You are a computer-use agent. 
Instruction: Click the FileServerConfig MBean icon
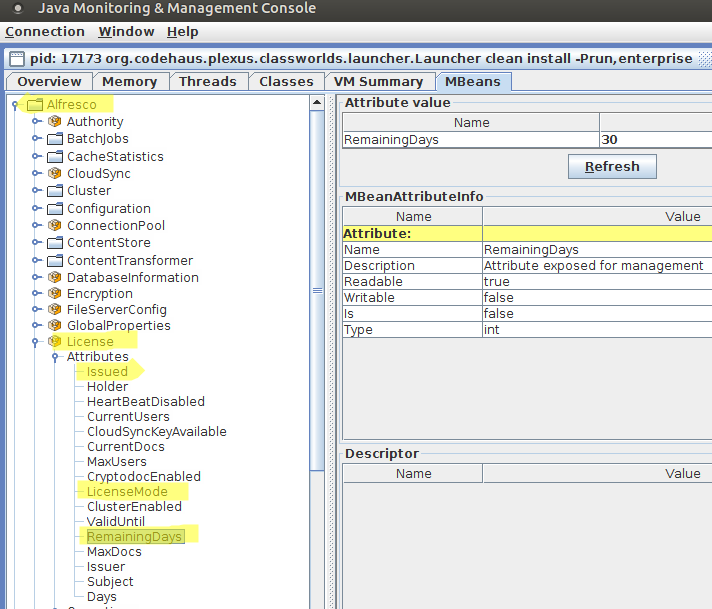click(x=54, y=309)
